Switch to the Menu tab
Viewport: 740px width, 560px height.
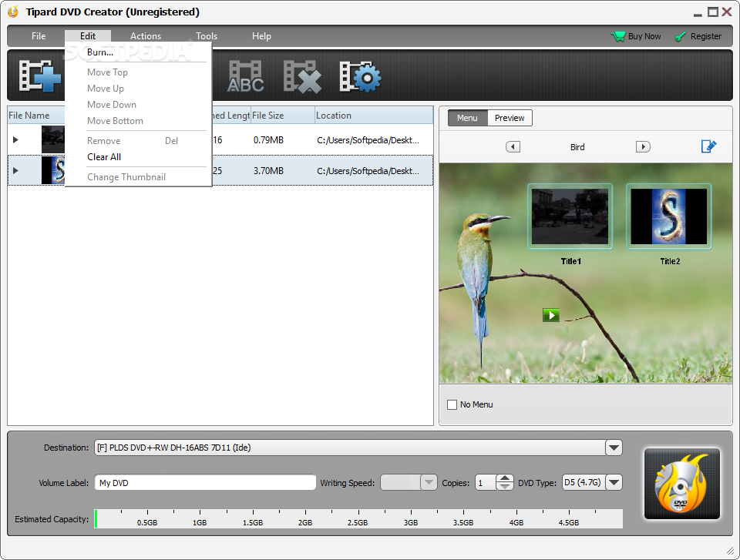[467, 118]
